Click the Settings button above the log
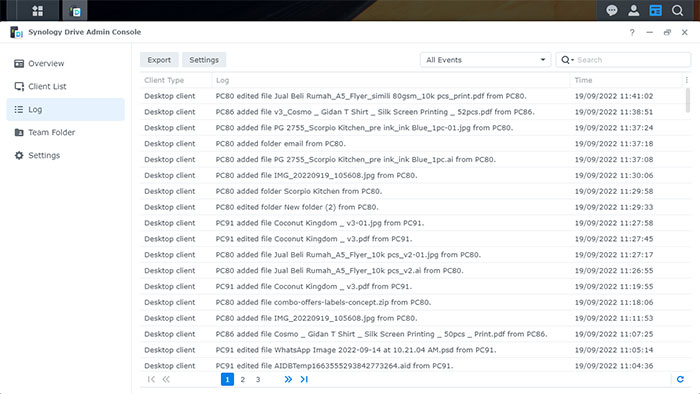Screen dimensions: 700x394 tap(204, 60)
